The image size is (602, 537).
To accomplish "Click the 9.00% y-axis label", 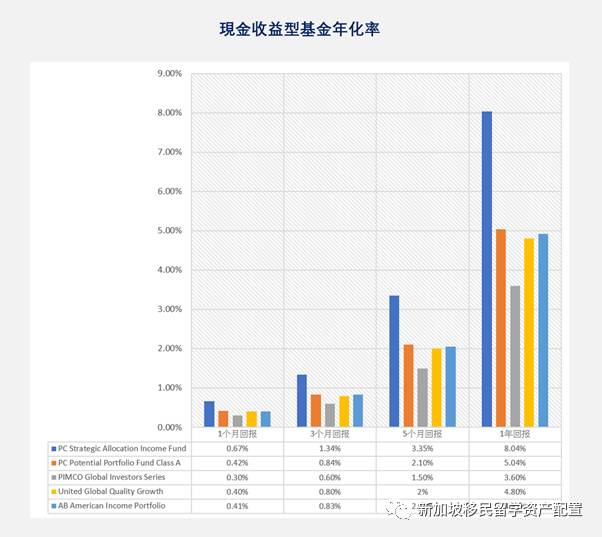I will (169, 73).
